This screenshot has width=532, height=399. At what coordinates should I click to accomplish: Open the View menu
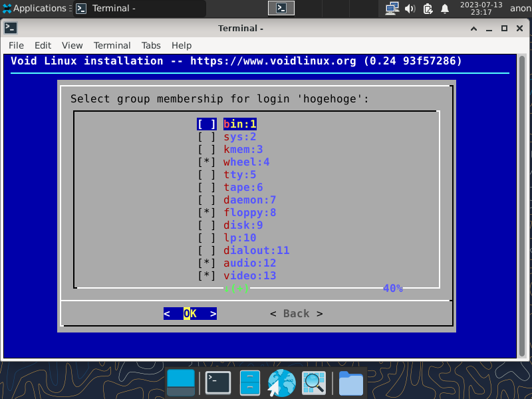coord(72,45)
